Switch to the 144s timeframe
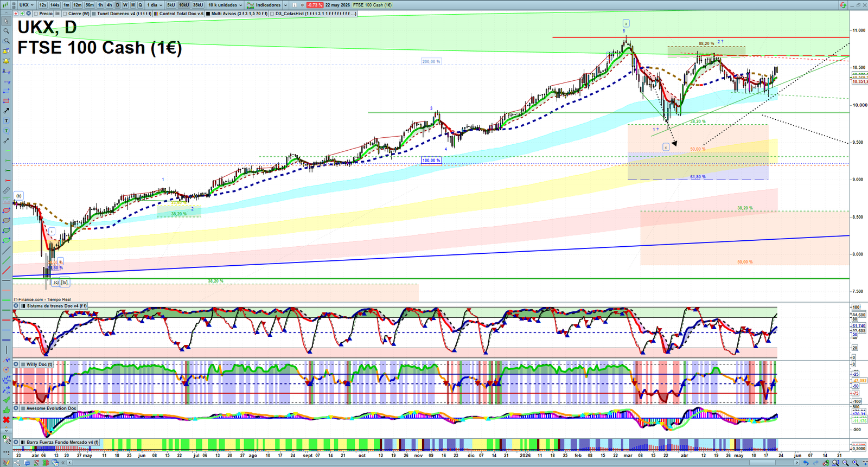Screen dimensions: 868x467 [x=55, y=5]
